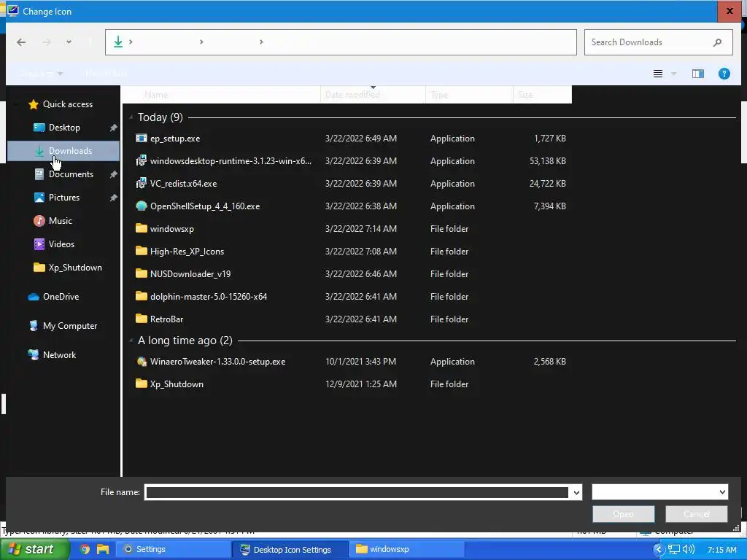Select the High-Res_XP_Icons folder icon
Image resolution: width=747 pixels, height=560 pixels.
141,251
